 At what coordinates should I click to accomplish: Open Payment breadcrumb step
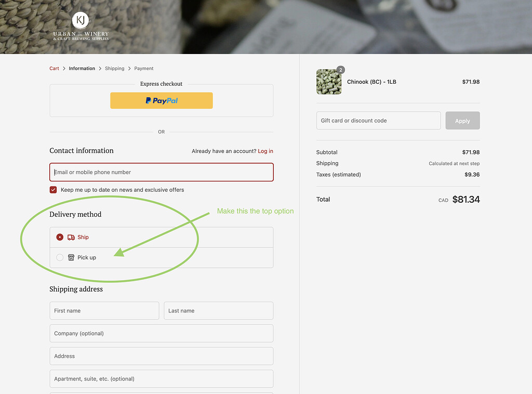(x=144, y=69)
